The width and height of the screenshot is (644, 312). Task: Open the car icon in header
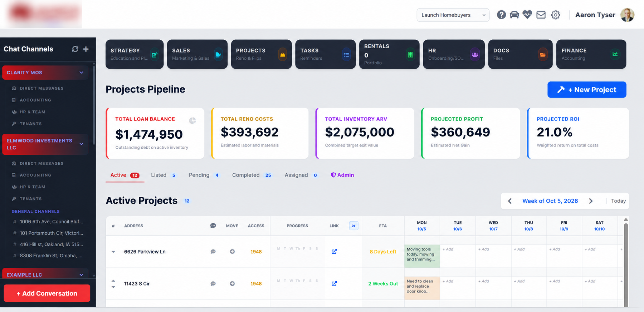click(x=514, y=15)
